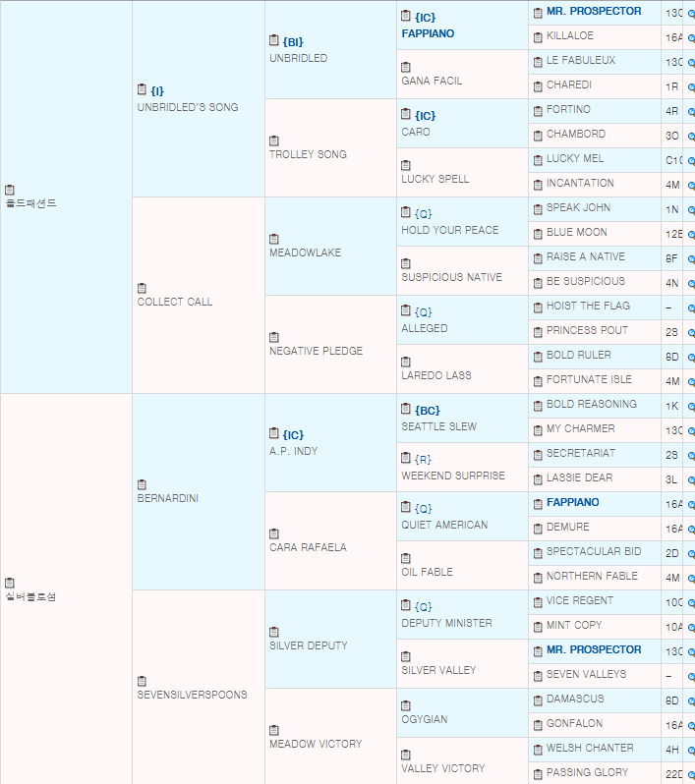Open the bold FAPPIANO link under {IC}

click(x=428, y=33)
